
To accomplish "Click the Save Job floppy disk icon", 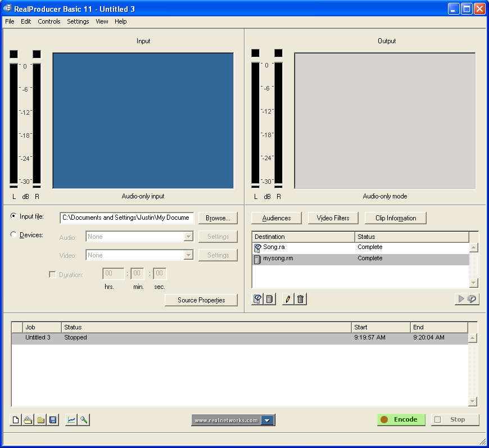I will pyautogui.click(x=53, y=420).
